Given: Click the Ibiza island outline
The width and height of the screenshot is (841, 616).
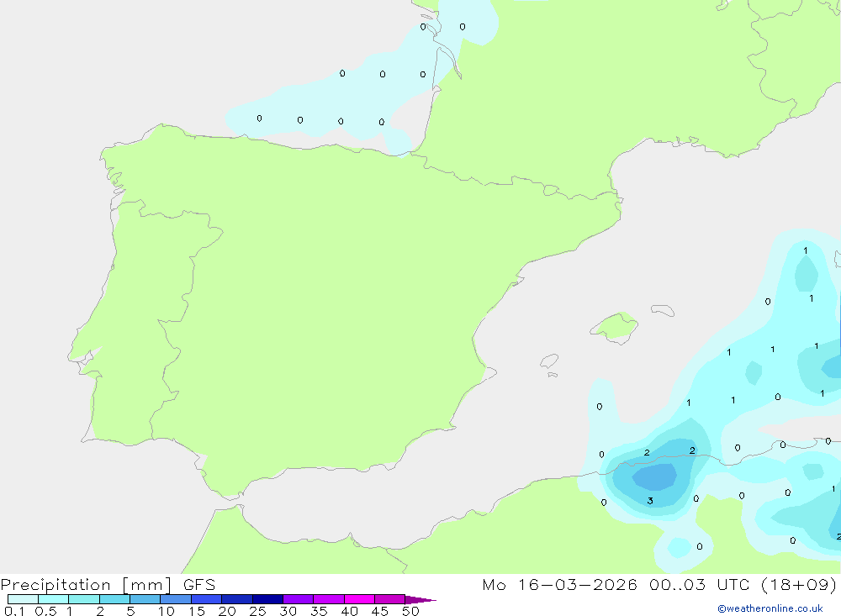Looking at the screenshot, I should click(549, 361).
